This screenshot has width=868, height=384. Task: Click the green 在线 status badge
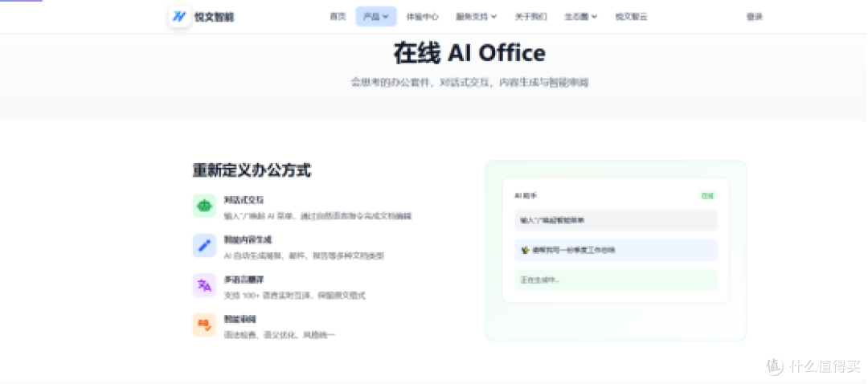pyautogui.click(x=707, y=196)
